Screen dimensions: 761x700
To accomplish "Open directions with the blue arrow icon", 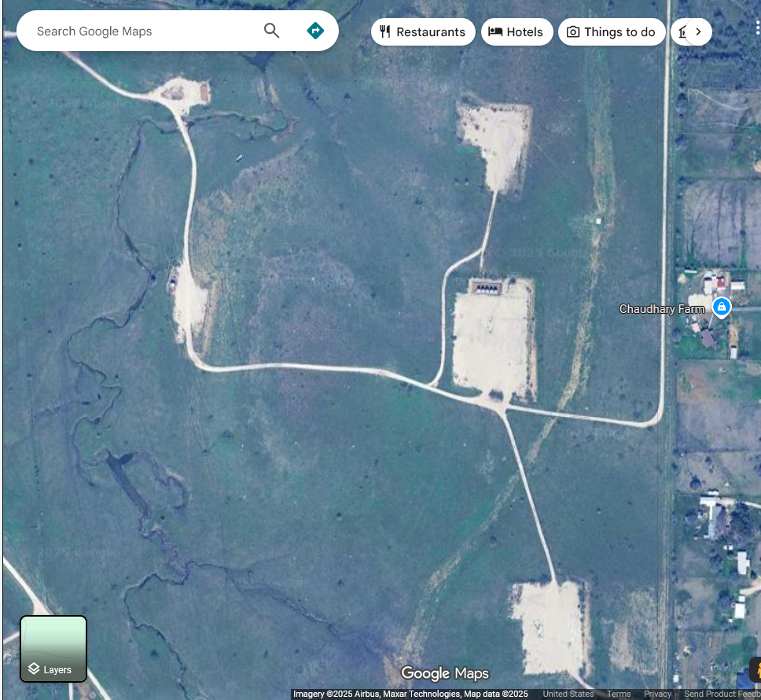I will [x=315, y=31].
